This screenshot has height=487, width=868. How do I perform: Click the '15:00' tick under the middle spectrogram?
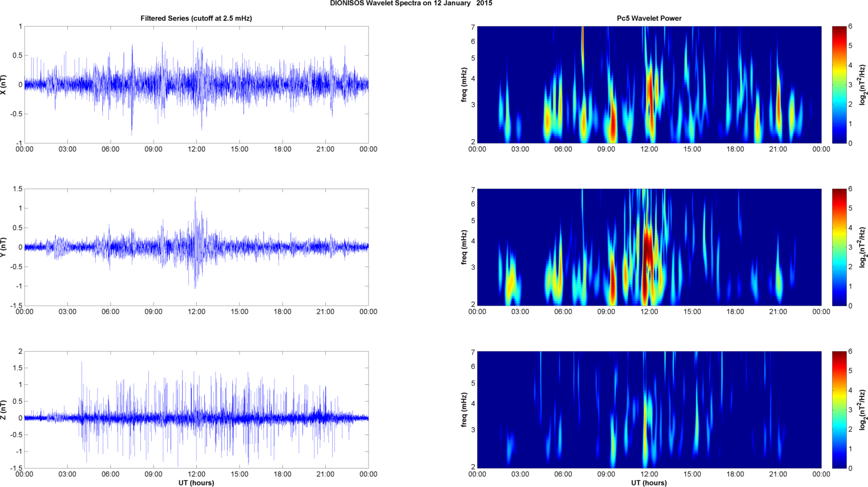pos(692,312)
